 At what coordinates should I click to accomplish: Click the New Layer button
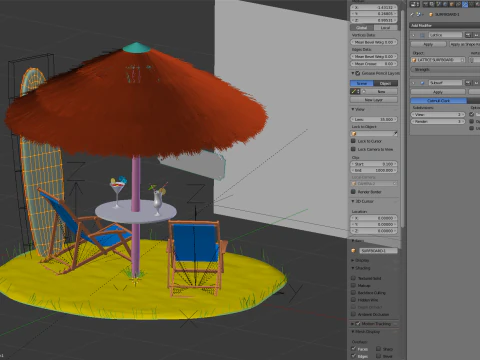[374, 100]
